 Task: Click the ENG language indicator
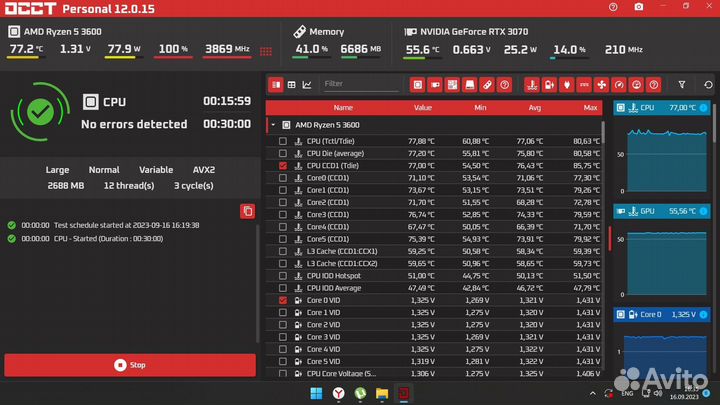pos(627,394)
